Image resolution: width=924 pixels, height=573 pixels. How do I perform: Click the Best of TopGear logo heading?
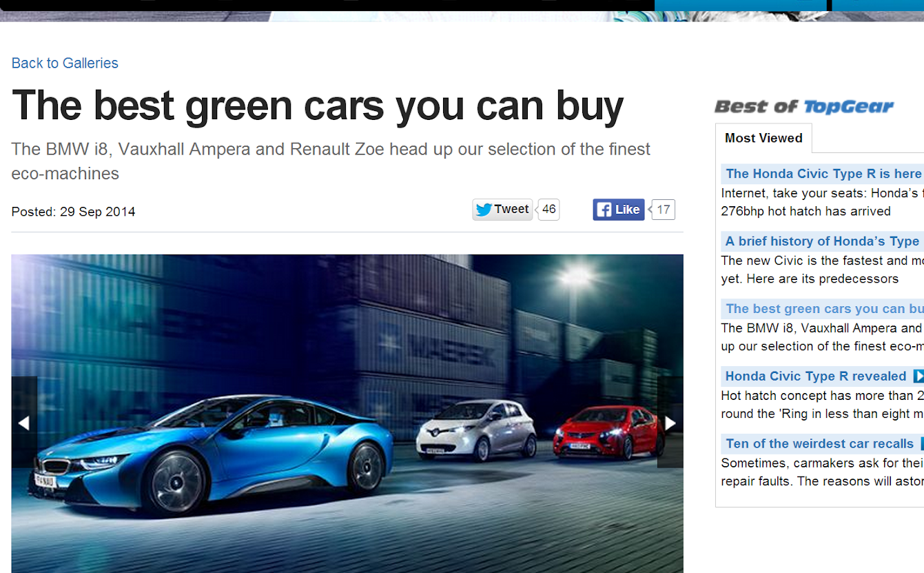tap(804, 107)
